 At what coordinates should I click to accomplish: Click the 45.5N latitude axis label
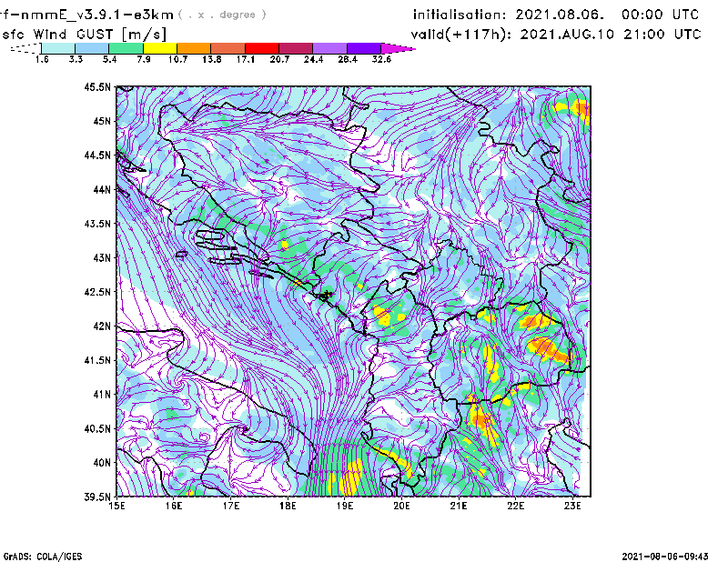97,87
